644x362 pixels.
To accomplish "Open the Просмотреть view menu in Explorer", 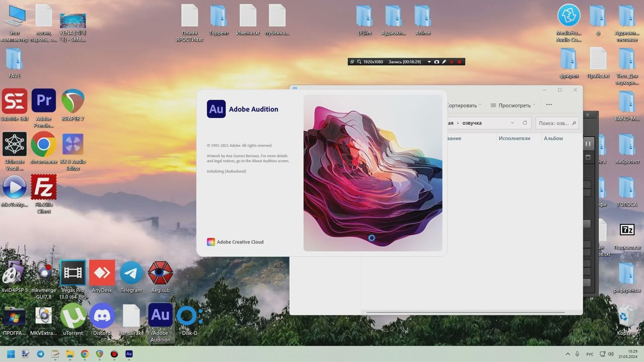I will click(513, 106).
